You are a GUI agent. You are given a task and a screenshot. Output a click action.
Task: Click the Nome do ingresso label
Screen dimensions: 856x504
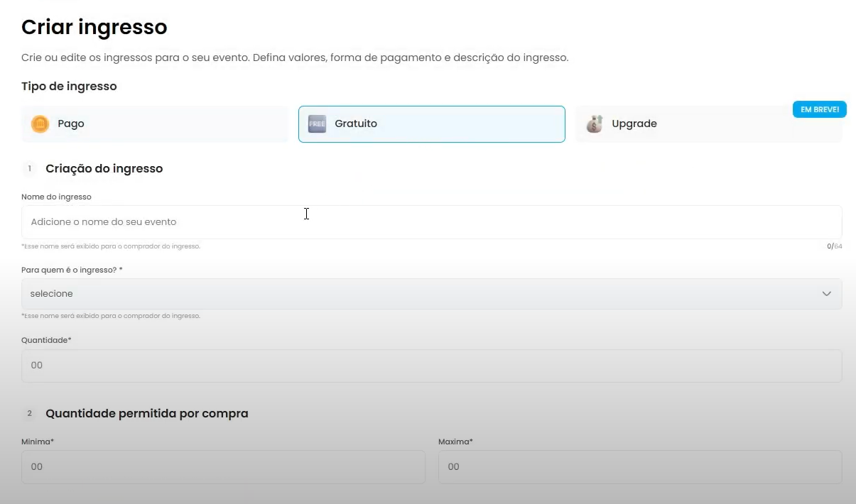click(x=56, y=197)
